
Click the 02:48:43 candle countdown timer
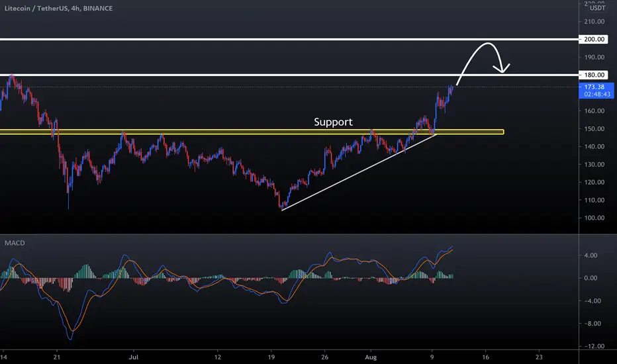(x=597, y=95)
